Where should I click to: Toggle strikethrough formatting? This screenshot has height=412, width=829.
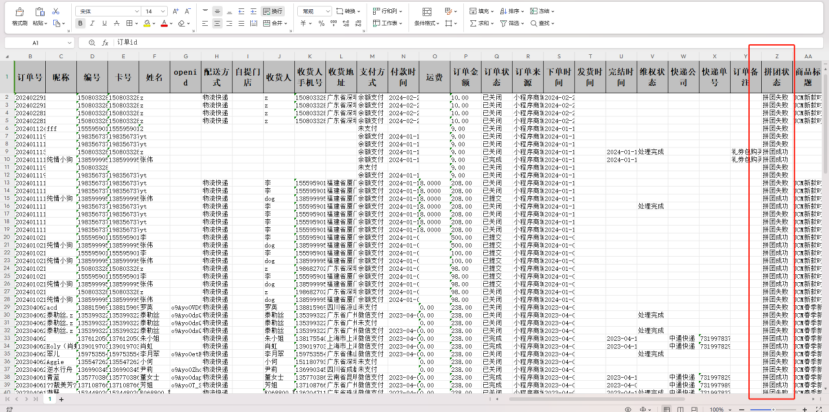(x=117, y=23)
